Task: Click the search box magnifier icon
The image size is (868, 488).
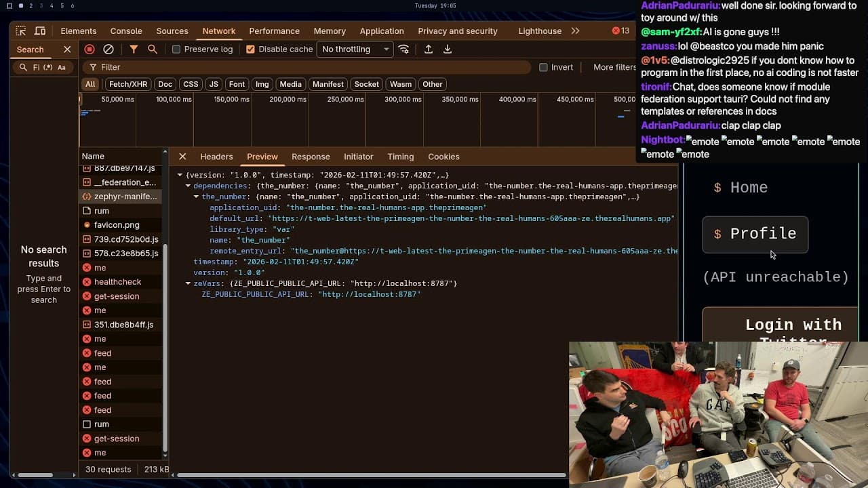Action: 23,68
